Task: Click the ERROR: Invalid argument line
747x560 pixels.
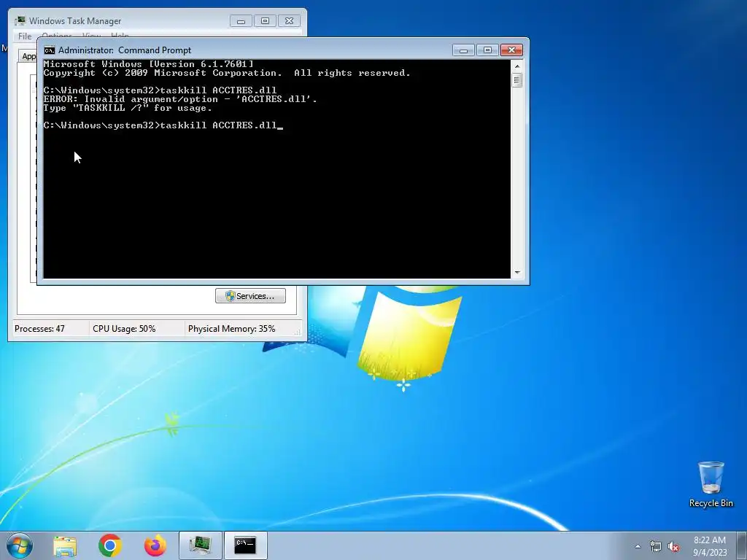Action: pos(180,99)
